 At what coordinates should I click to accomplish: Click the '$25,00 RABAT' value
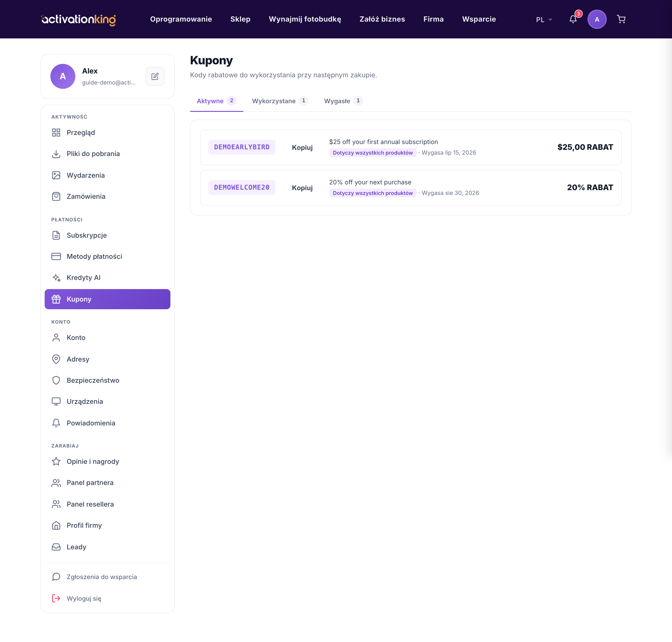[x=585, y=147]
